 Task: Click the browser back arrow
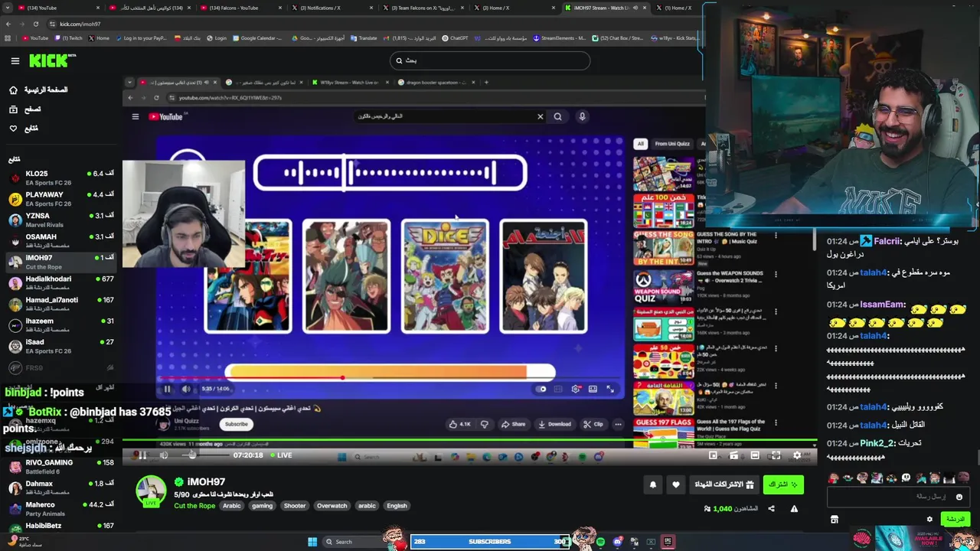pyautogui.click(x=8, y=24)
